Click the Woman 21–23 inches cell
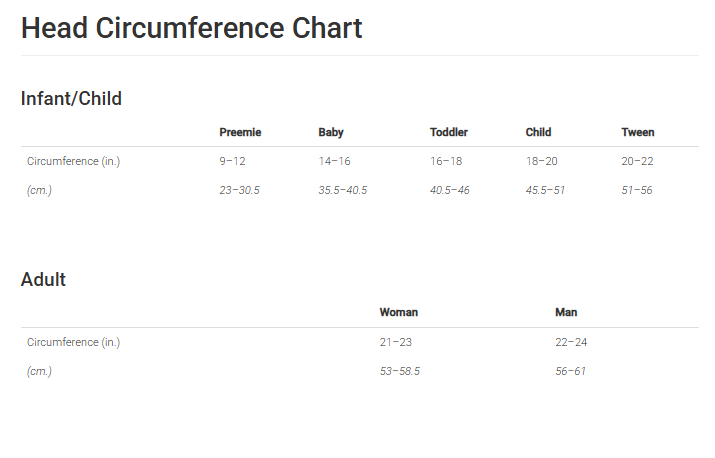This screenshot has width=715, height=458. [396, 342]
